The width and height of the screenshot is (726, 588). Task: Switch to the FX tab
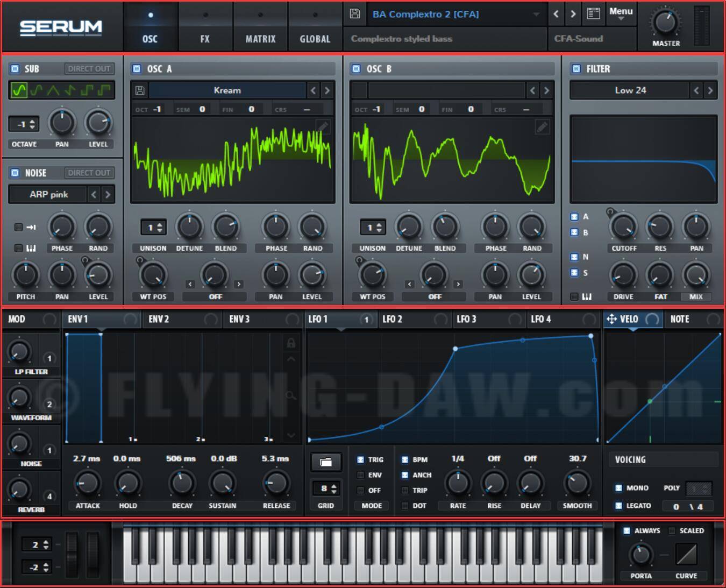205,27
